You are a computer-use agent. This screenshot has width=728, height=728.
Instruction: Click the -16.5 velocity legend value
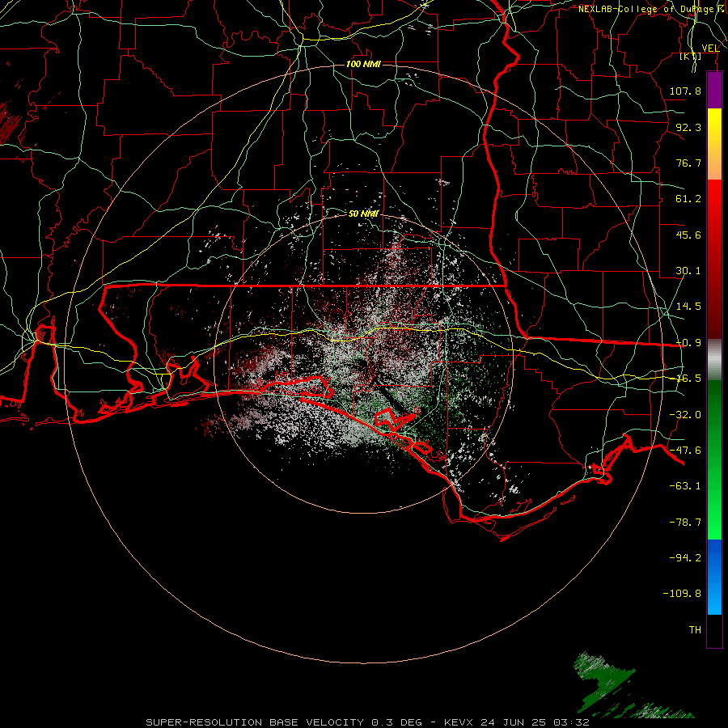coord(688,379)
